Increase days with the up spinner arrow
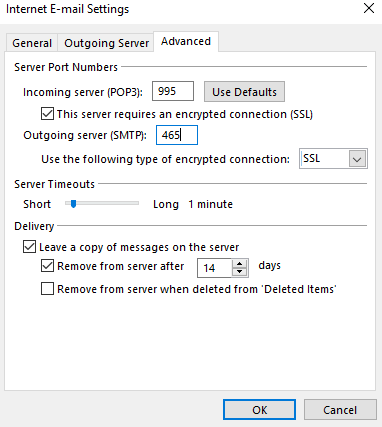Image resolution: width=382 pixels, height=427 pixels. (239, 264)
